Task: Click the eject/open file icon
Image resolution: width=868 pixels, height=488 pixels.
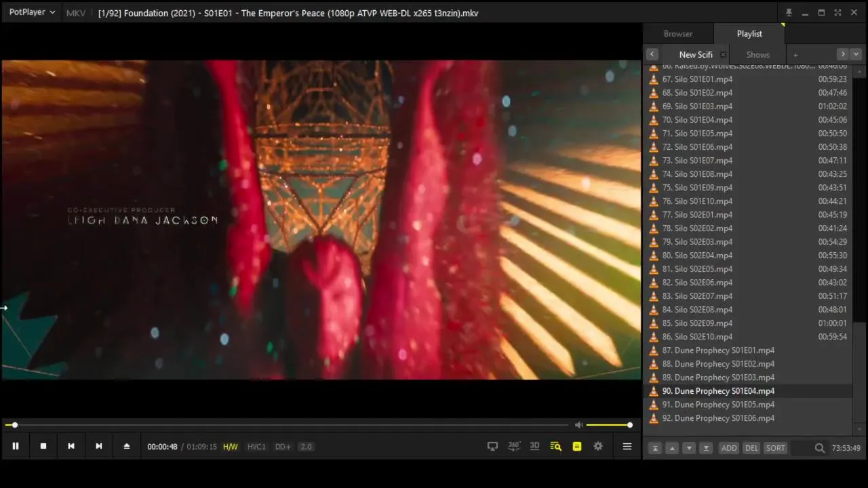Action: 126,446
